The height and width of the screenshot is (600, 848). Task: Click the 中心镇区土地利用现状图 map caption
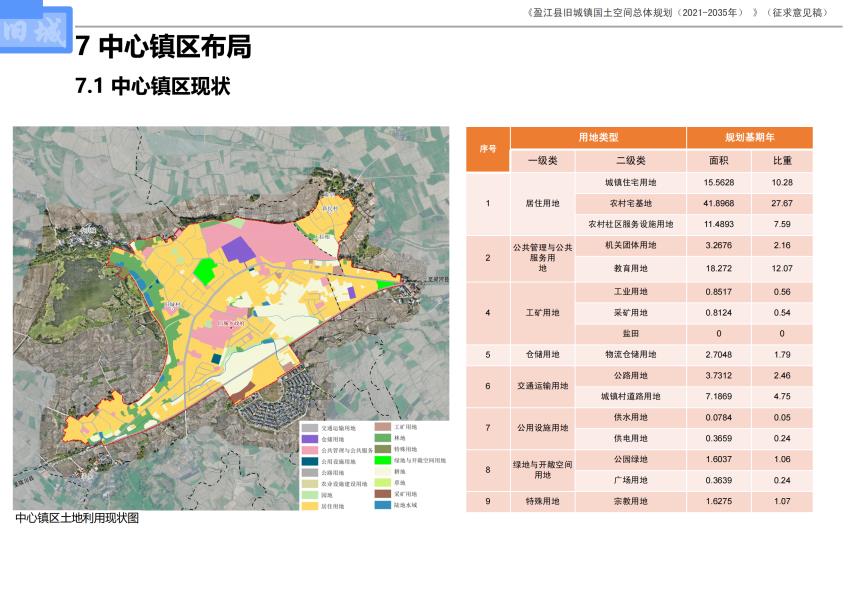point(77,519)
